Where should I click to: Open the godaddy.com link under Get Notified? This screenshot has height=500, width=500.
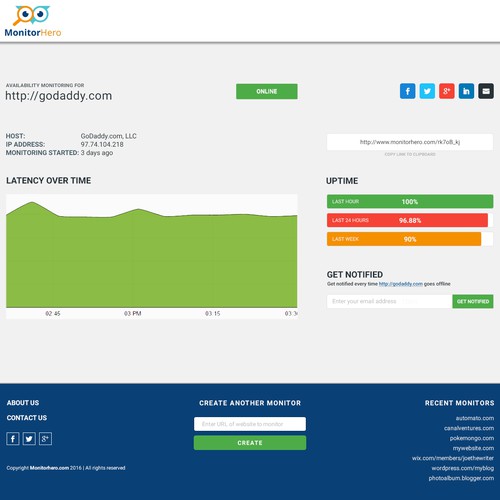(x=401, y=284)
